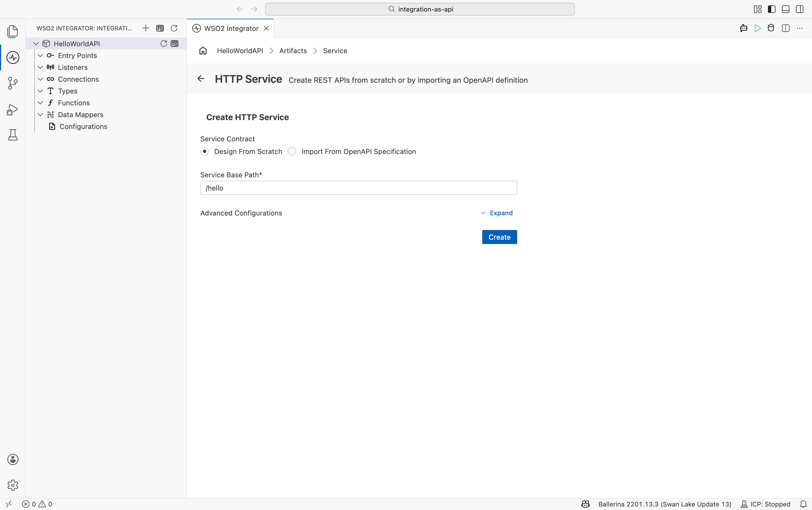The height and width of the screenshot is (510, 812).
Task: Expand the Listeners node
Action: coord(40,67)
